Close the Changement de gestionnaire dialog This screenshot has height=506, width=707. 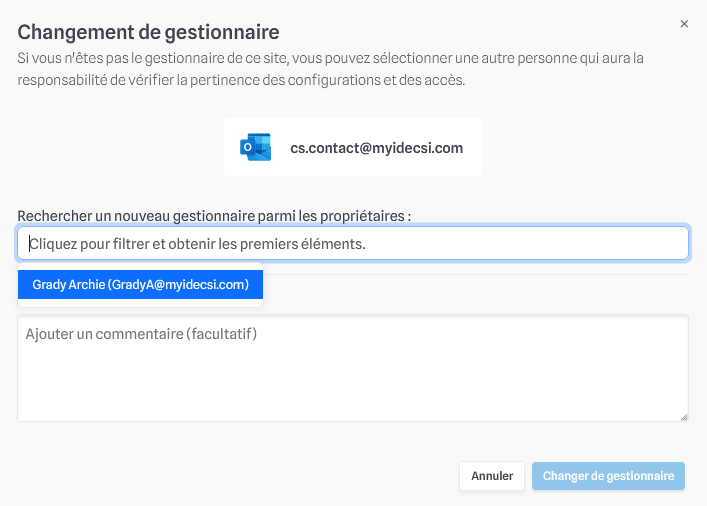click(x=684, y=24)
